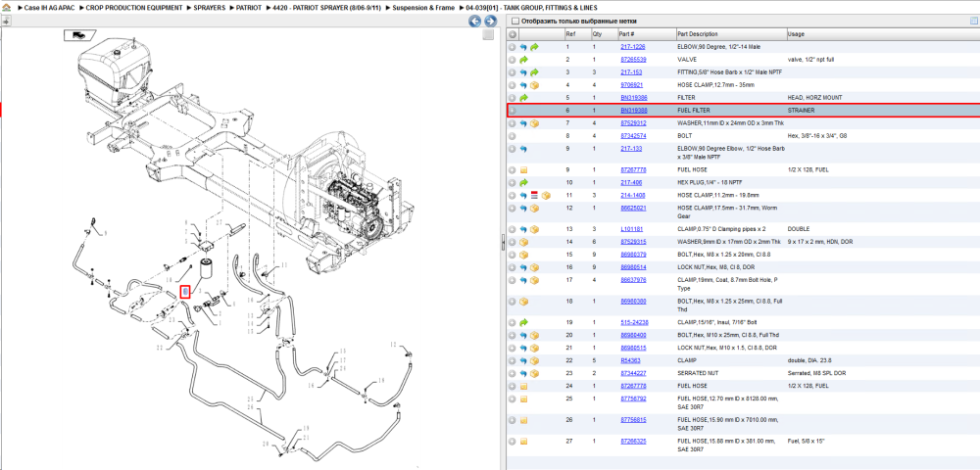Click the yellow note icon on the 87267778 ref 9 row
The image size is (980, 470).
pyautogui.click(x=523, y=169)
